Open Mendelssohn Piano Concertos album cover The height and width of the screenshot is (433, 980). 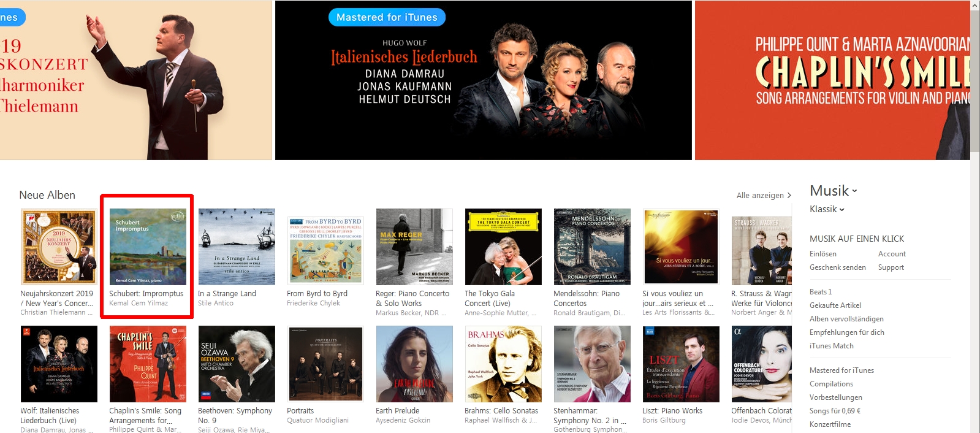592,247
